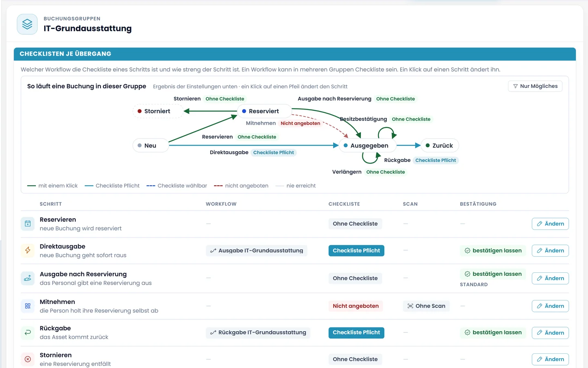588x368 pixels.
Task: Click the Reserviert node in the diagram
Action: (x=264, y=111)
